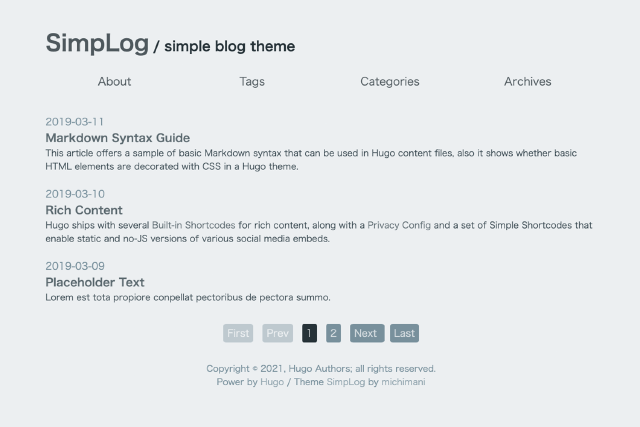The width and height of the screenshot is (640, 427).
Task: Open the Privacy Config link
Action: coord(399,226)
